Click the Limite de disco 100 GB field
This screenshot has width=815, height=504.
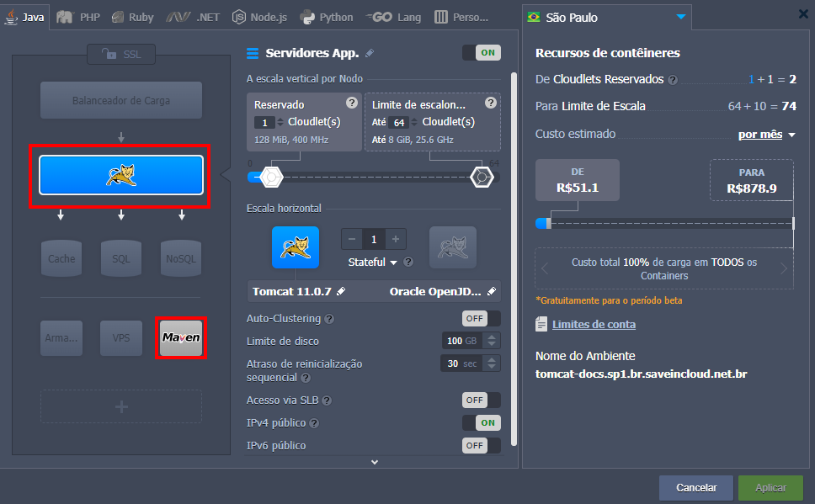461,341
